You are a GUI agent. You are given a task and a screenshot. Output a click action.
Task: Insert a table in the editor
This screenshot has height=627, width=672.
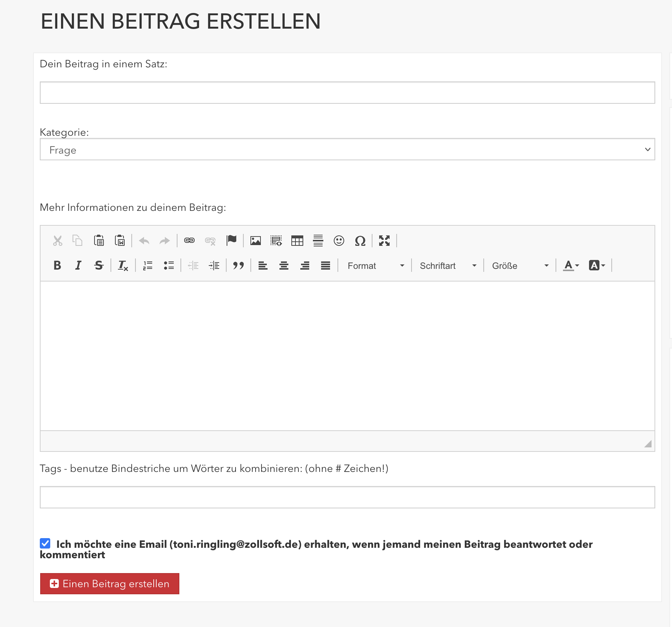297,241
